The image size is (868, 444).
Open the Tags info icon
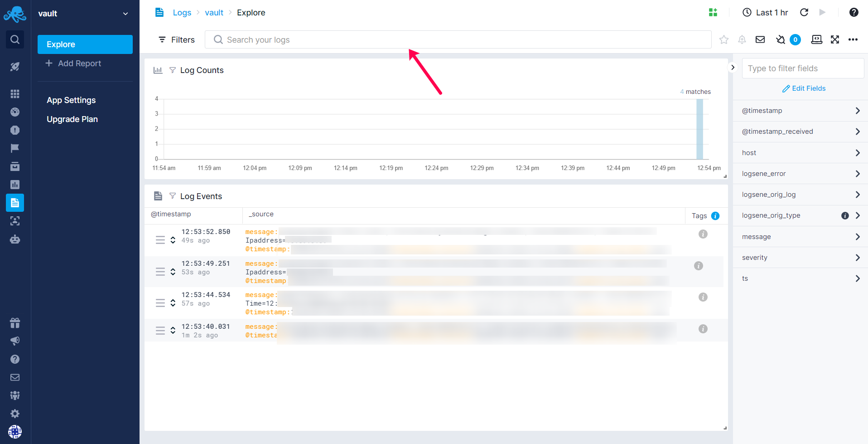715,216
